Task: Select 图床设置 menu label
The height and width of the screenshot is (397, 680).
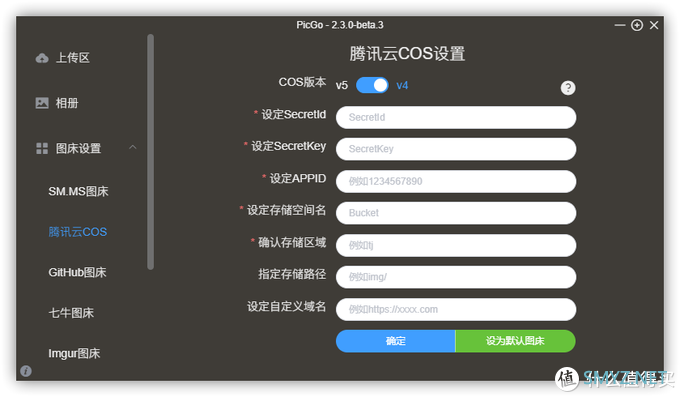Action: 78,148
